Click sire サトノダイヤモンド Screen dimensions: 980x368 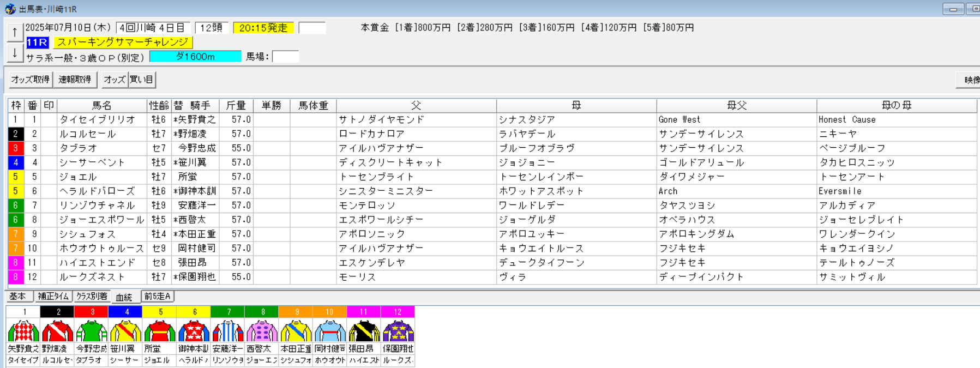click(381, 120)
